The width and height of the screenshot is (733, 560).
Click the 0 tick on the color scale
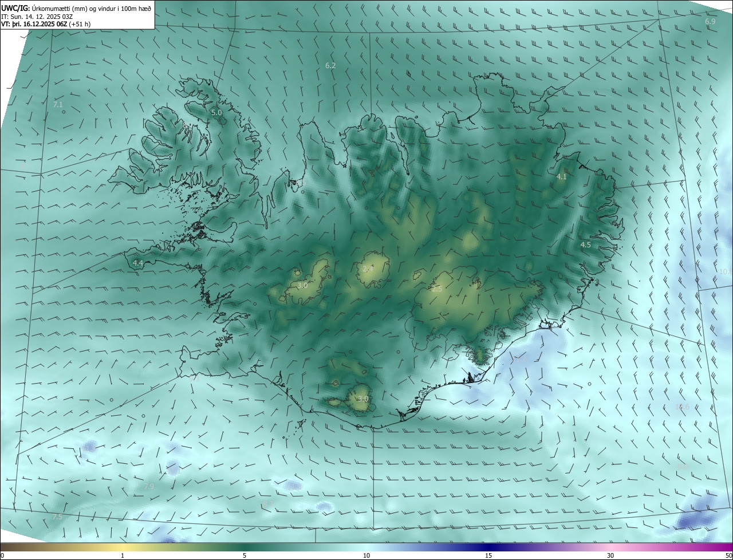2,555
